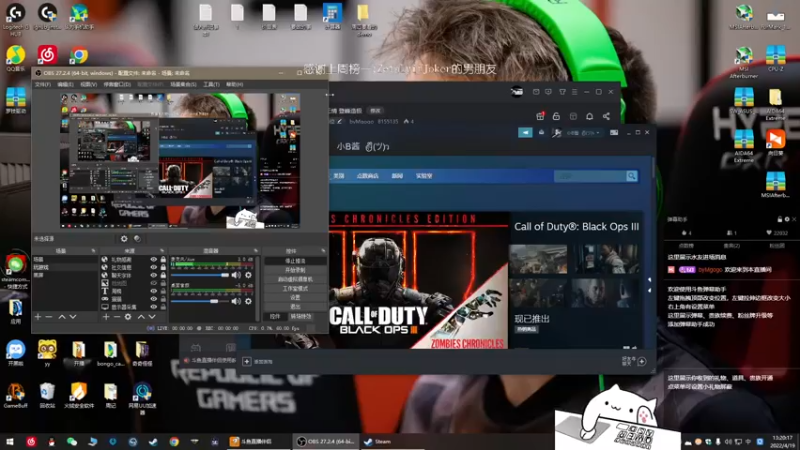Image resolution: width=800 pixels, height=450 pixels.
Task: Open 实验室 tab in Steam store
Action: tap(423, 176)
